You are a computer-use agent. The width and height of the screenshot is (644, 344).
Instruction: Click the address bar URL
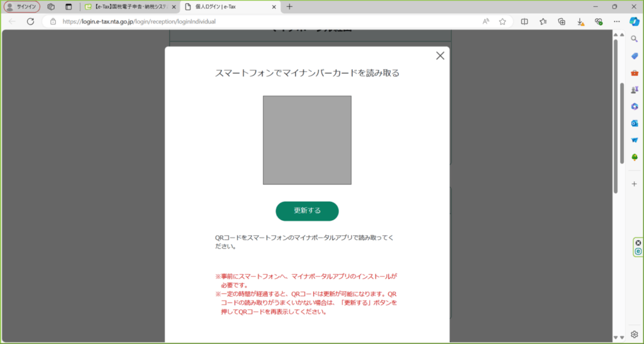click(139, 21)
